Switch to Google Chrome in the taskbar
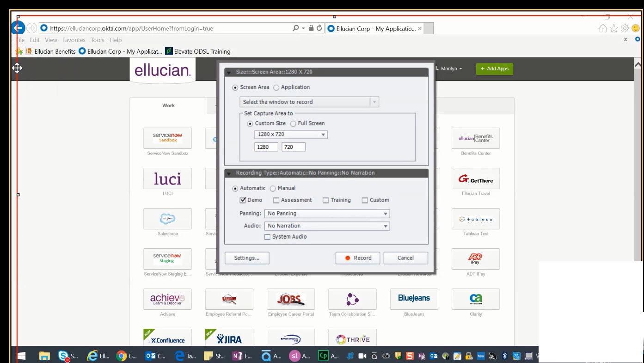Image resolution: width=644 pixels, height=363 pixels. point(127,356)
